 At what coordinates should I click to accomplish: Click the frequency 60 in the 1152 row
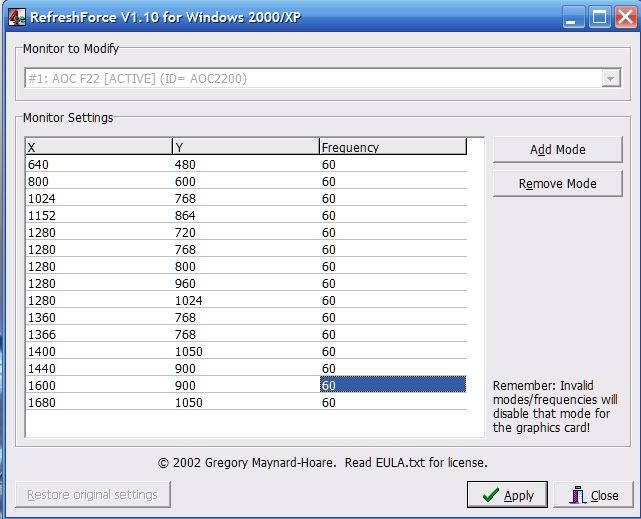click(x=393, y=215)
